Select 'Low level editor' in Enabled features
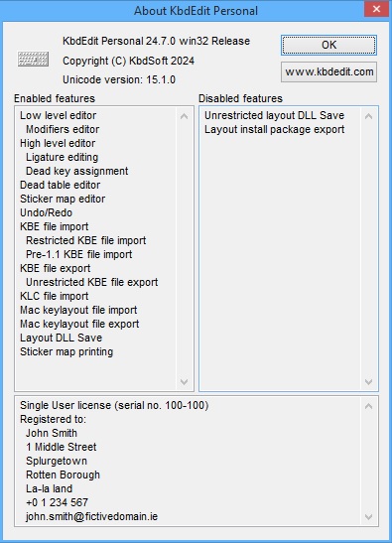Screen dimensions: 392x543 (59, 115)
